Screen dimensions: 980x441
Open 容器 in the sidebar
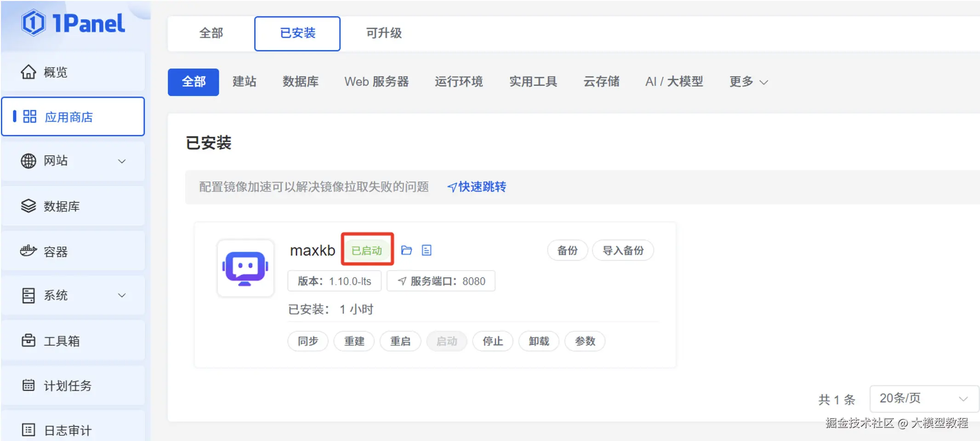click(x=73, y=251)
